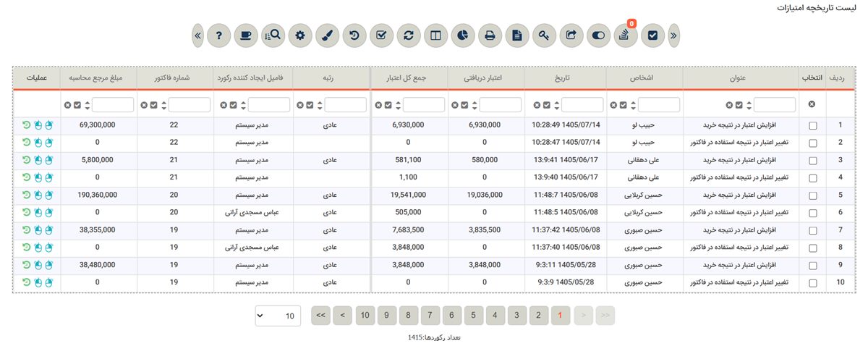Click green history icon in row 7
Screen dimensions: 868x354
click(26, 229)
